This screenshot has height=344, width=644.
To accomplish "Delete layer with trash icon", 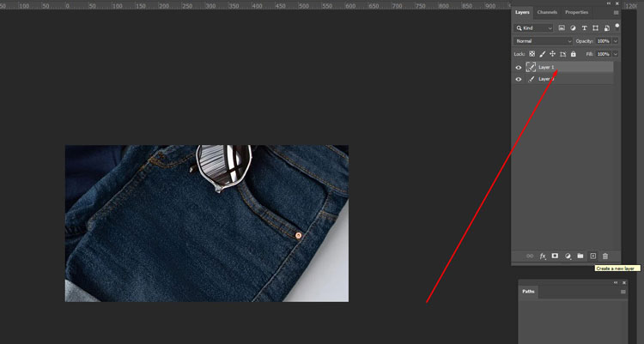I will (605, 256).
